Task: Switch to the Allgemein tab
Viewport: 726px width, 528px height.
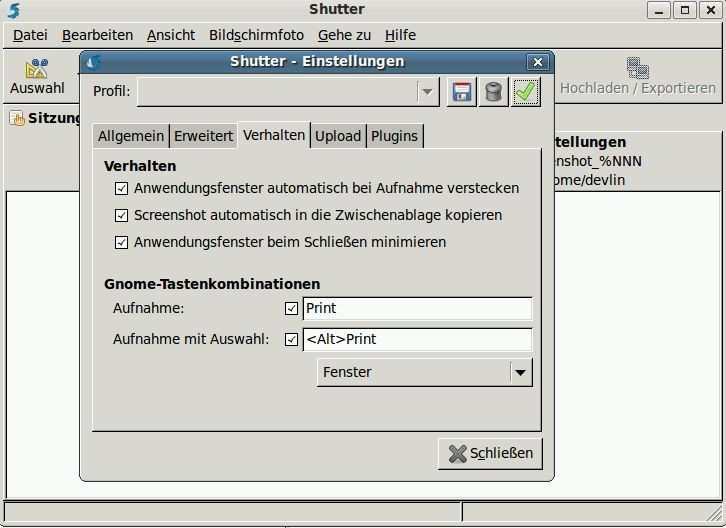Action: 131,136
